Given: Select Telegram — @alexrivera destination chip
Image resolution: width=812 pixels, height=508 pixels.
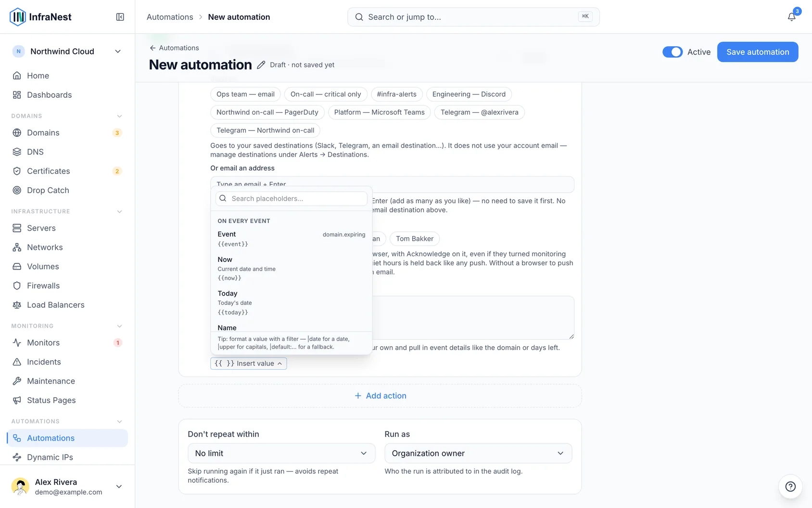Looking at the screenshot, I should pyautogui.click(x=480, y=112).
